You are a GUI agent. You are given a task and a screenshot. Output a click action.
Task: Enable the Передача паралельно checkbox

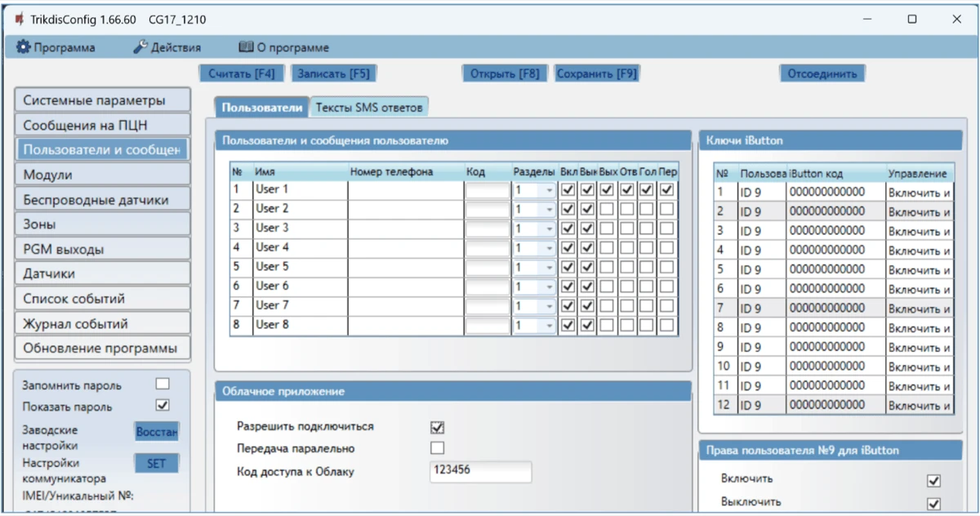tap(438, 447)
